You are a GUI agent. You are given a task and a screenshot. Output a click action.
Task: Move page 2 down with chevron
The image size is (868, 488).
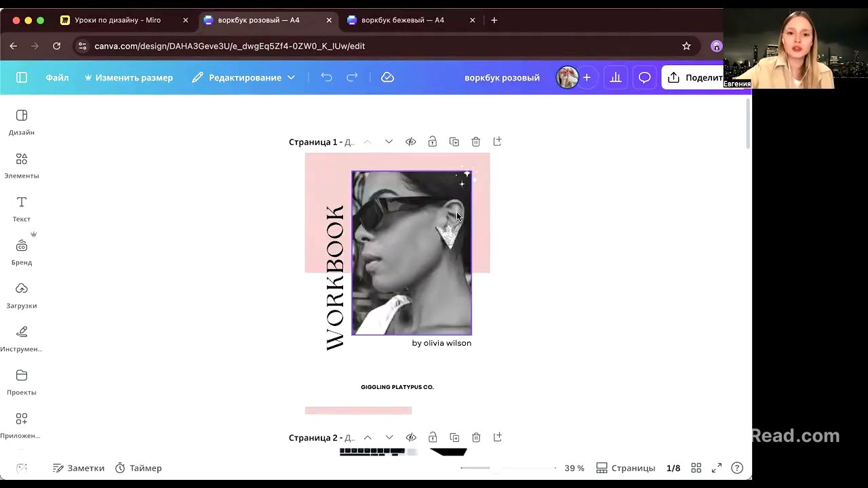389,438
